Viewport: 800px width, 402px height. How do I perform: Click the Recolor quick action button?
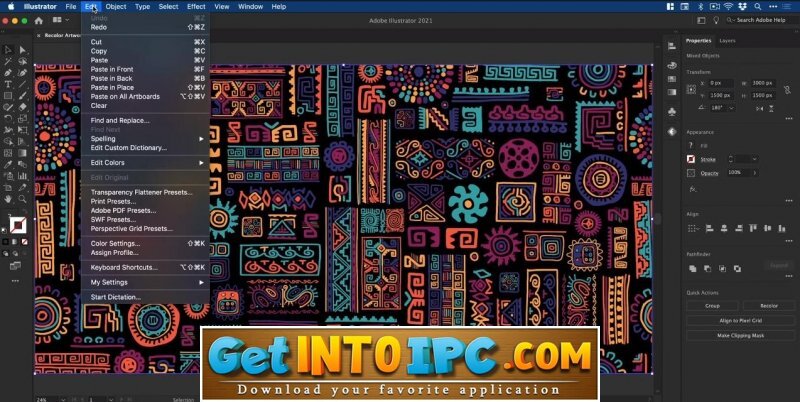pyautogui.click(x=769, y=306)
